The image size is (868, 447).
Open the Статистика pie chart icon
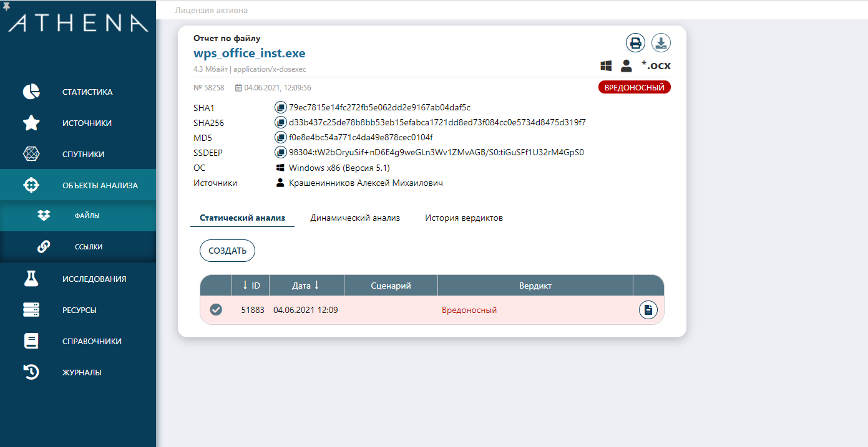coord(31,92)
